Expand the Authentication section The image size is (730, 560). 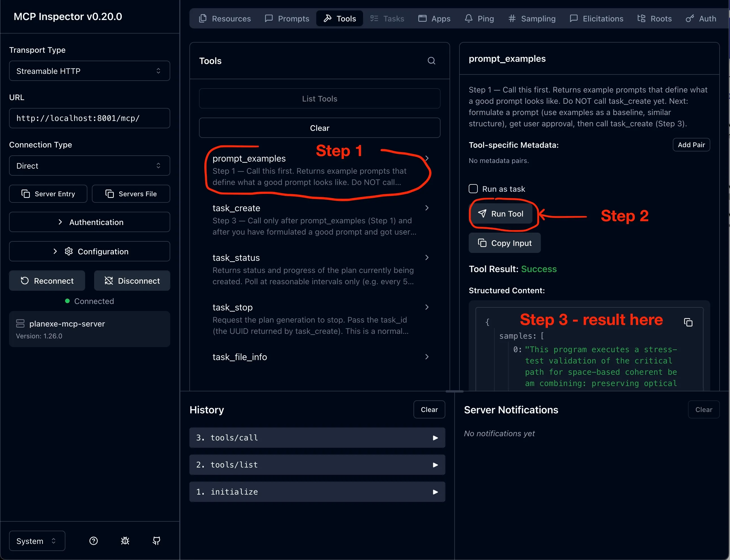(x=89, y=222)
